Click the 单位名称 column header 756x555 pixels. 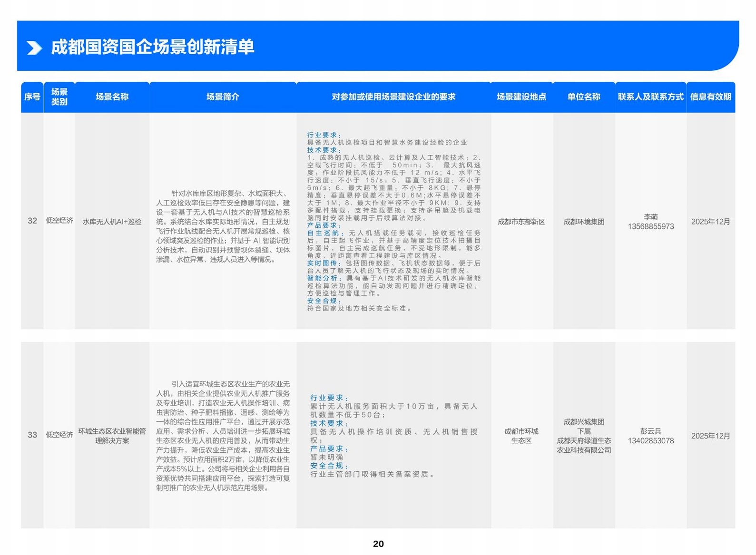click(x=584, y=97)
